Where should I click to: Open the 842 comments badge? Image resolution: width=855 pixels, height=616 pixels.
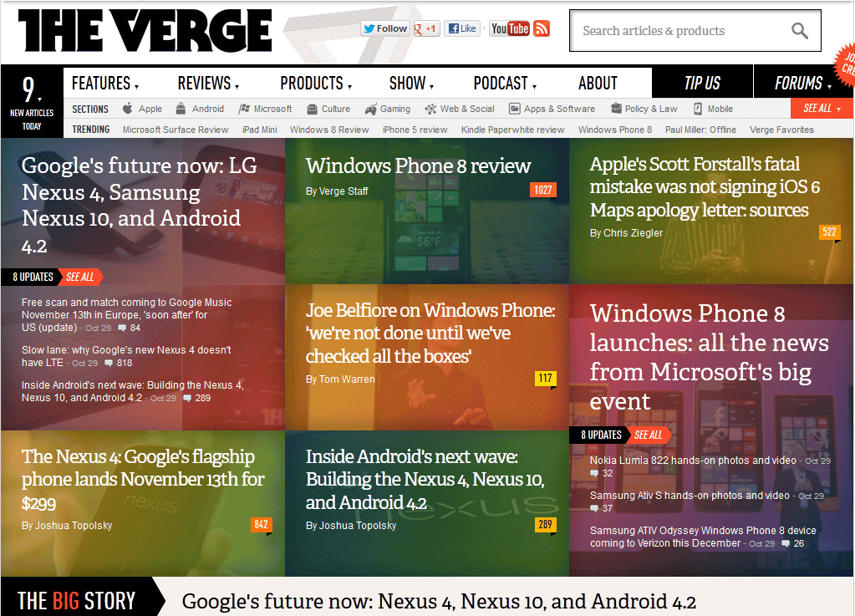(262, 525)
